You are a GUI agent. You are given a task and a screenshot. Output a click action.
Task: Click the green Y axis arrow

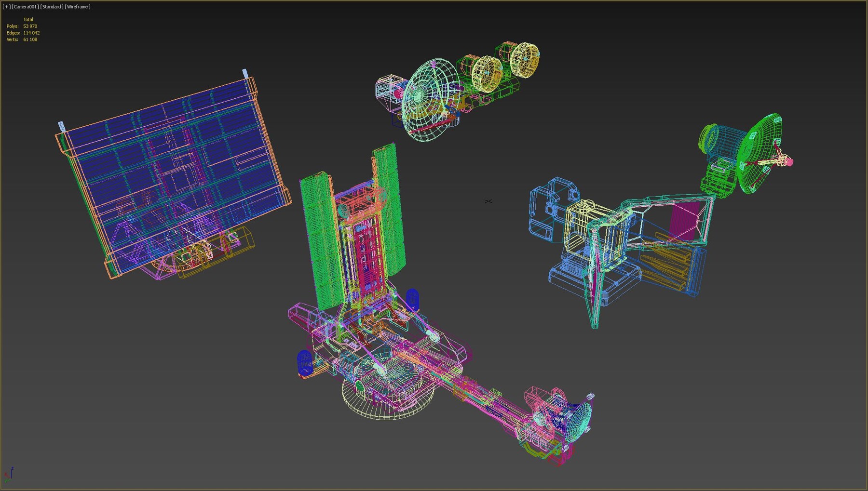tap(7, 481)
